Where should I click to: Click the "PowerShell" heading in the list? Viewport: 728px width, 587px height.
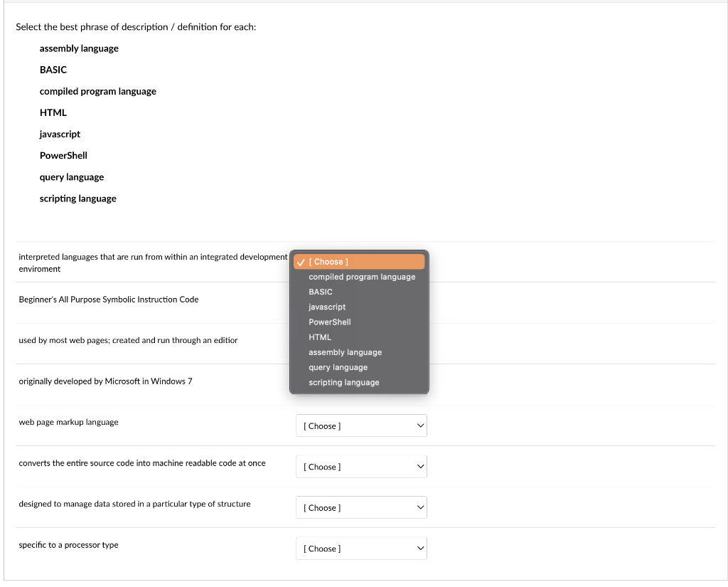point(63,155)
